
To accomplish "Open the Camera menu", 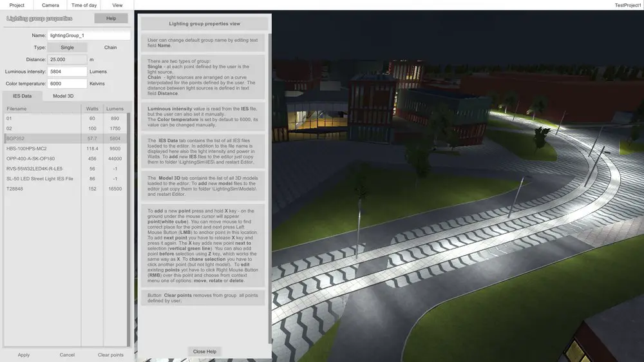I will coord(50,5).
